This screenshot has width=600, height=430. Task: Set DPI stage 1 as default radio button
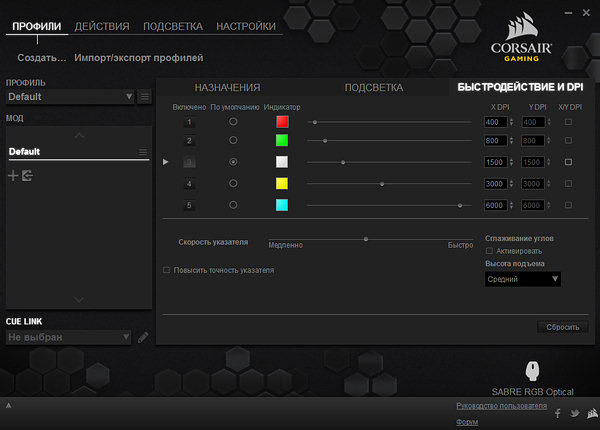pyautogui.click(x=234, y=122)
